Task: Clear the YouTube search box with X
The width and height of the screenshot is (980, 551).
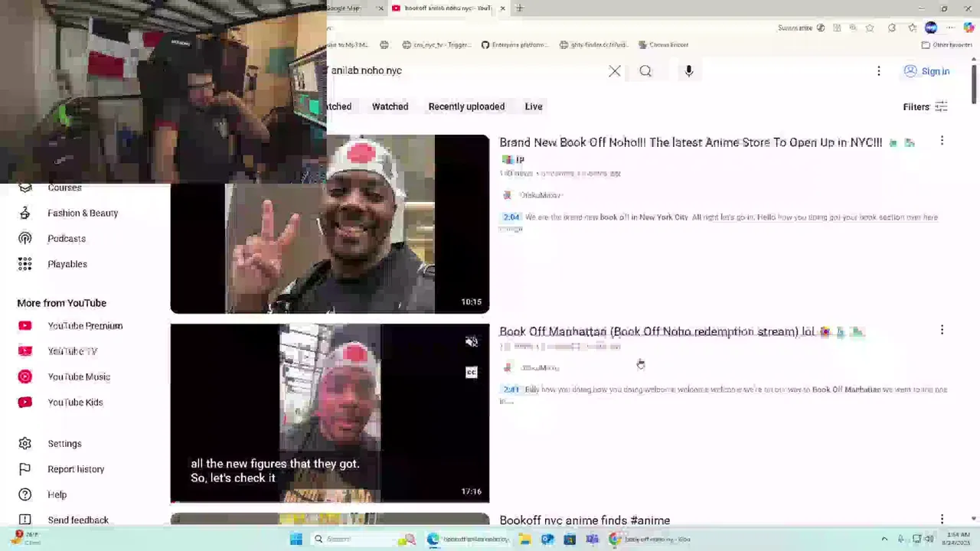Action: click(615, 71)
